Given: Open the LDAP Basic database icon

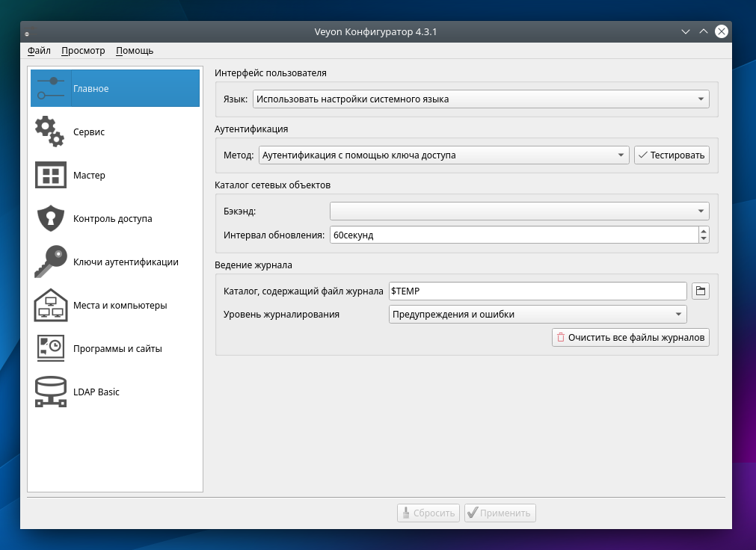Looking at the screenshot, I should point(51,392).
